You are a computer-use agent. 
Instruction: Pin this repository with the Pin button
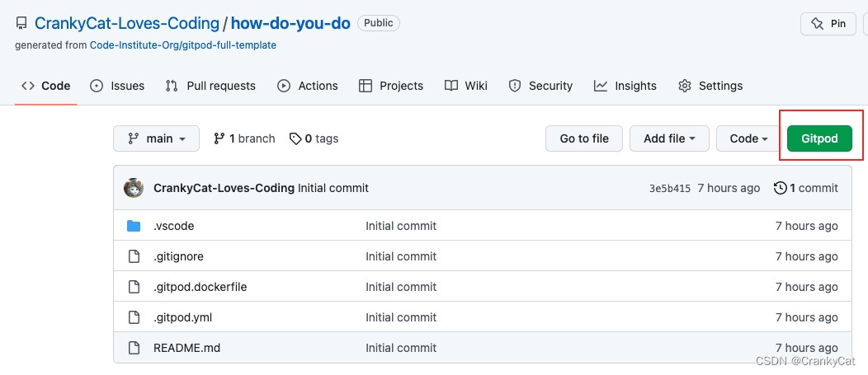point(828,23)
